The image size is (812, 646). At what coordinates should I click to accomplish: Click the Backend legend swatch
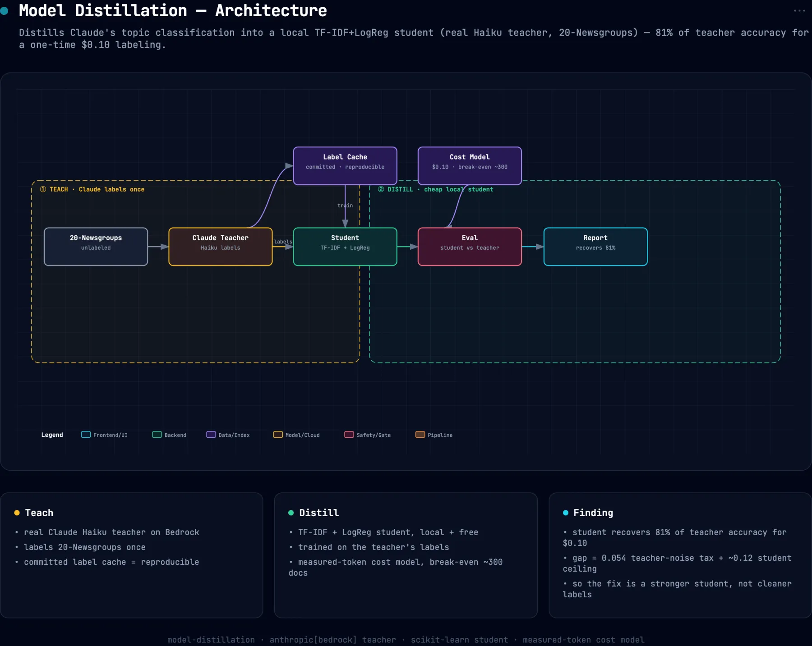point(157,435)
